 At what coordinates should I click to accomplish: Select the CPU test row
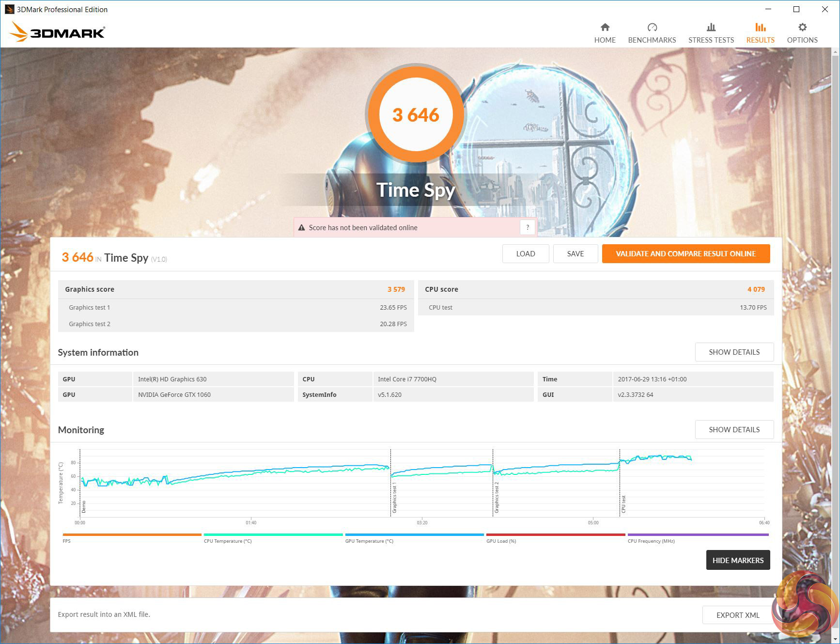(x=596, y=307)
